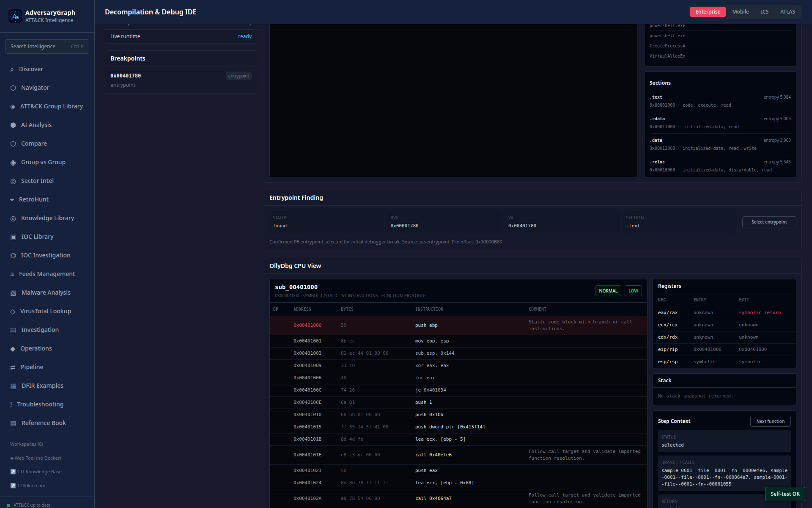
Task: Click the Pipeline arrows icon
Action: [x=13, y=367]
